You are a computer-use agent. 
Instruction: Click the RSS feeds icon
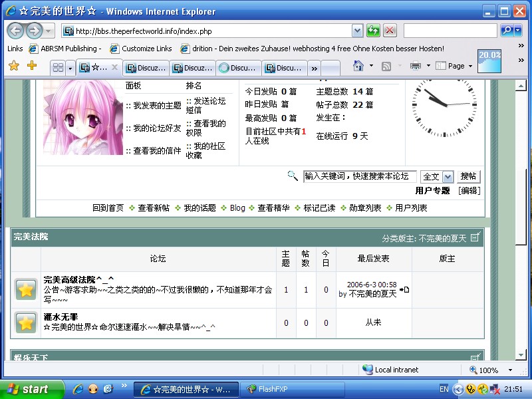(x=386, y=66)
